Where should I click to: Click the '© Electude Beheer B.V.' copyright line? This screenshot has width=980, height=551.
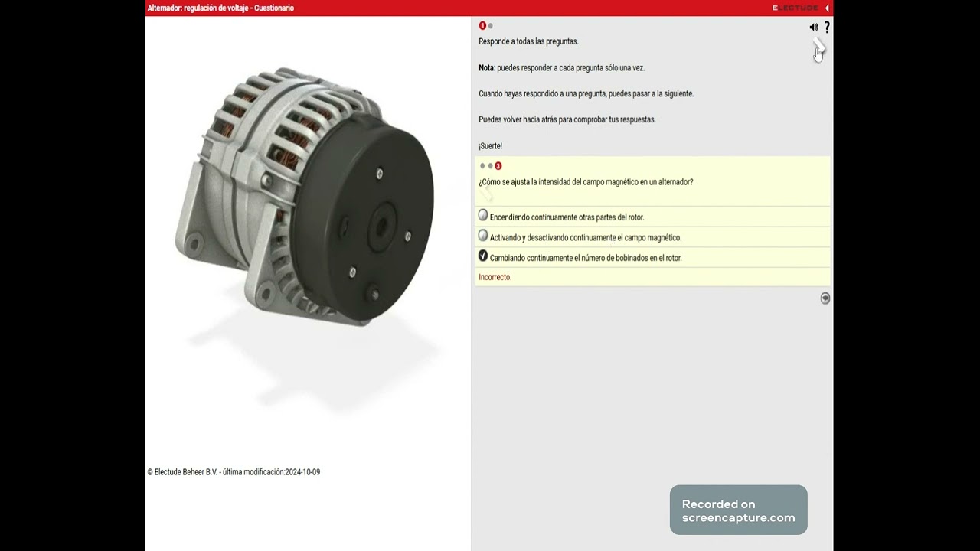pyautogui.click(x=234, y=472)
